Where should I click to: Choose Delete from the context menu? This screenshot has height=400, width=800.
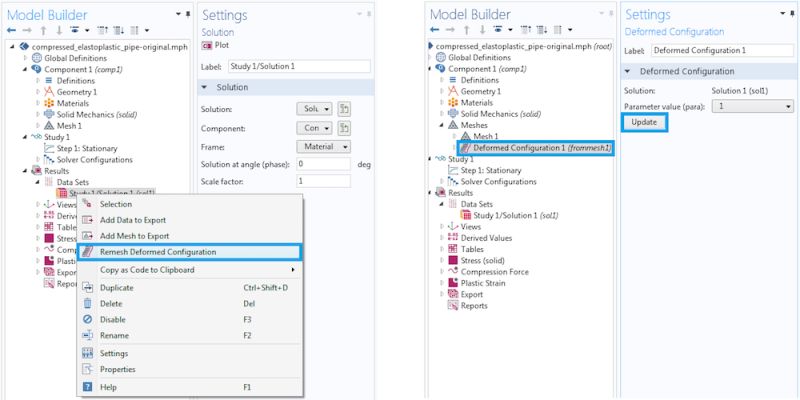[x=190, y=304]
